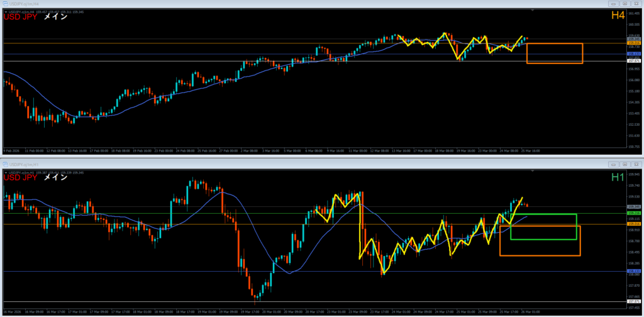
Task: Expand the one-click trading arrow on H4 chart
Action: click(x=6, y=11)
